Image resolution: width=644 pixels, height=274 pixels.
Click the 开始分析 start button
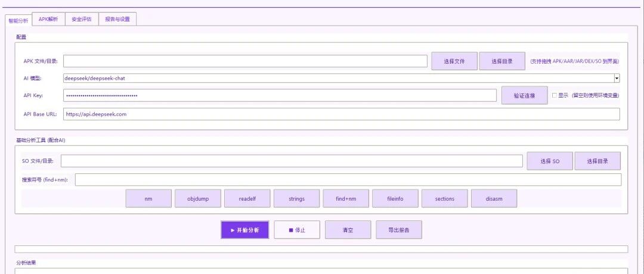(245, 230)
